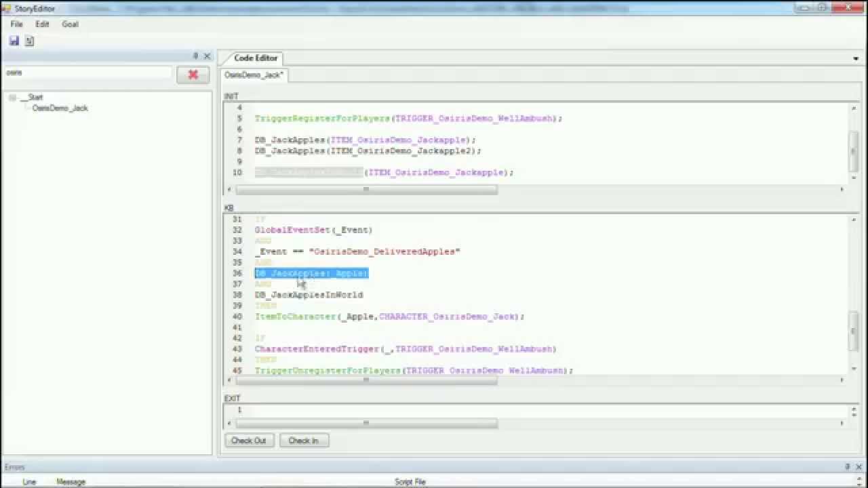The image size is (868, 488).
Task: Click the INIT section scroll up arrow
Action: [x=854, y=108]
